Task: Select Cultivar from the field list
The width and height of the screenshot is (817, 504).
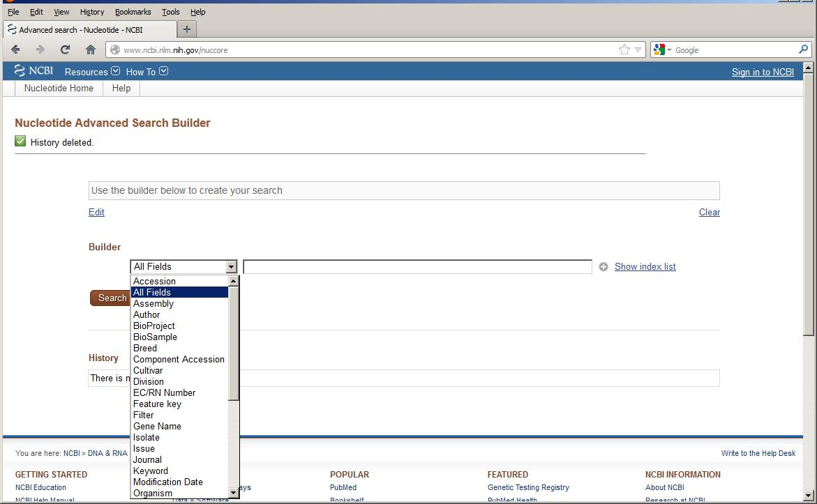Action: click(x=180, y=371)
